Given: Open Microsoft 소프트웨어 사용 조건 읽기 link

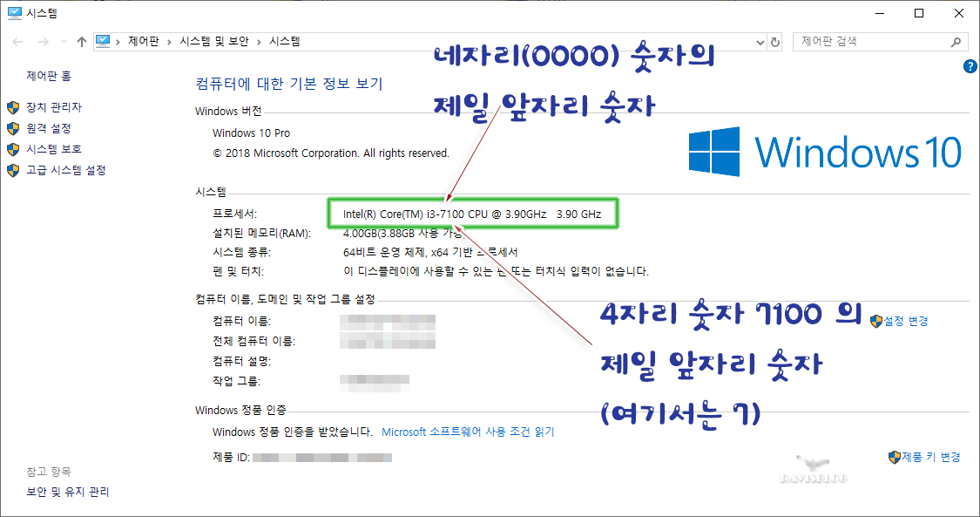Looking at the screenshot, I should coord(468,432).
